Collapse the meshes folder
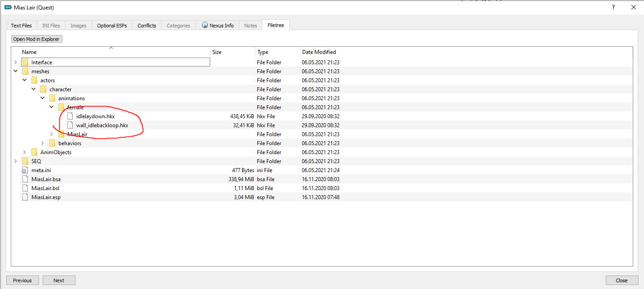This screenshot has width=644, height=289. [x=16, y=71]
